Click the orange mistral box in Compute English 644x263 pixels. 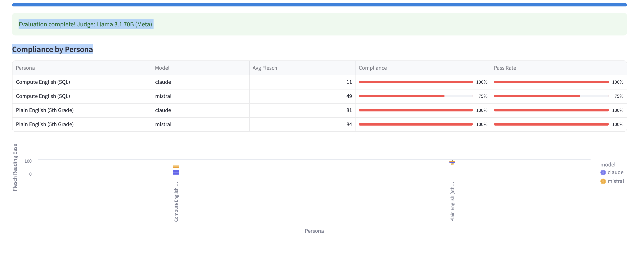176,167
